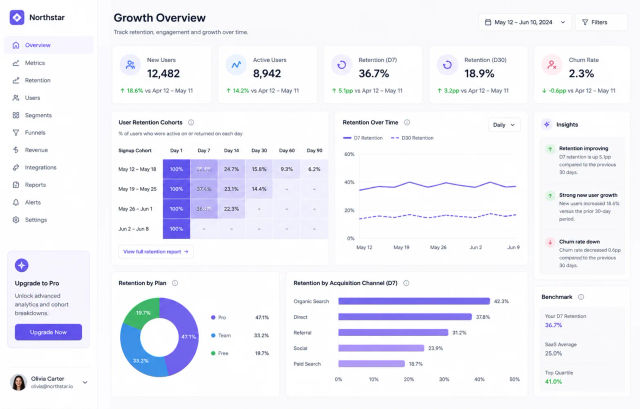Viewport: 640px width, 409px height.
Task: Click 100% cell in Jun 2 – Jun 8 row
Action: (176, 229)
